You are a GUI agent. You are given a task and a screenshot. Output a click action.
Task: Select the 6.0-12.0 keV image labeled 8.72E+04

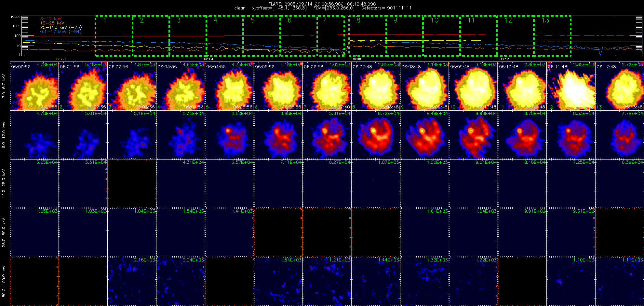coord(376,135)
